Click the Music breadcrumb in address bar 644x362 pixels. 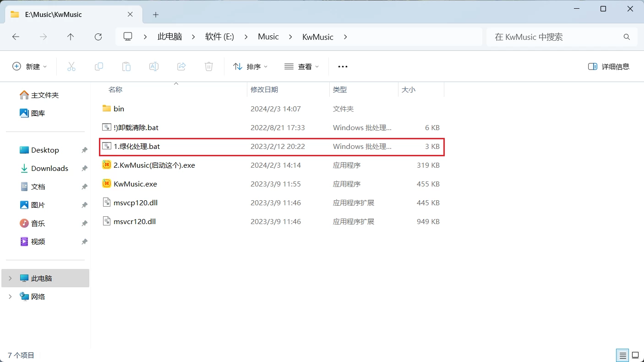coord(268,37)
